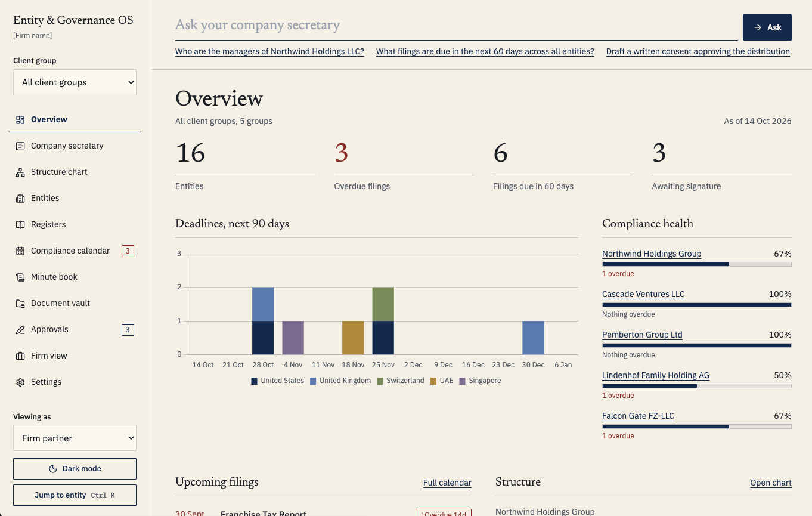Click the Who are the managers suggestion

click(269, 51)
